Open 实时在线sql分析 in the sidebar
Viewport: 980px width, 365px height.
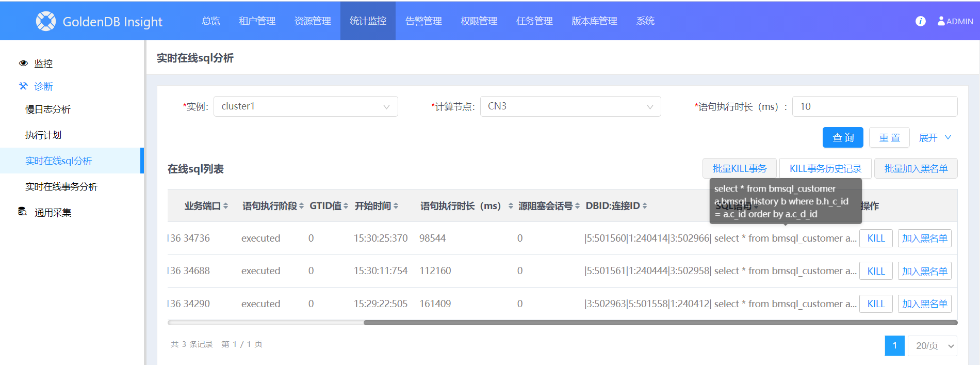point(72,161)
